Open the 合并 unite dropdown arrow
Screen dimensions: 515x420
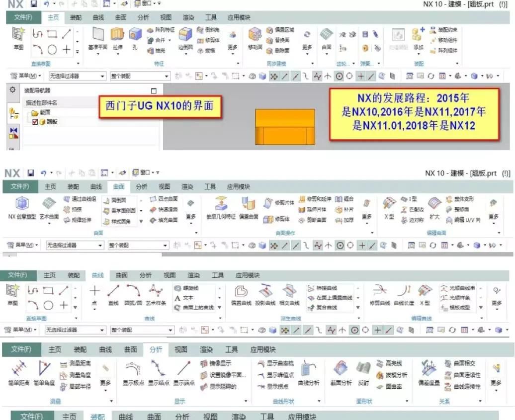(x=170, y=40)
